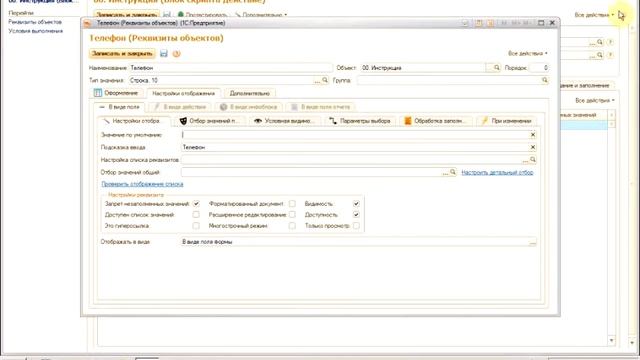
Task: Enable Многострочный режим checkbox
Action: [292, 225]
